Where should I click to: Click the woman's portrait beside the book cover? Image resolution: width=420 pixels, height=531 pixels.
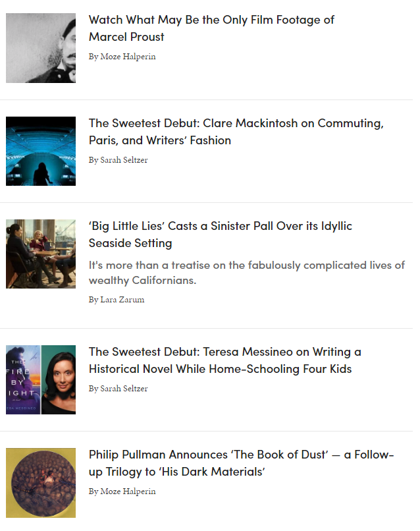coord(59,379)
